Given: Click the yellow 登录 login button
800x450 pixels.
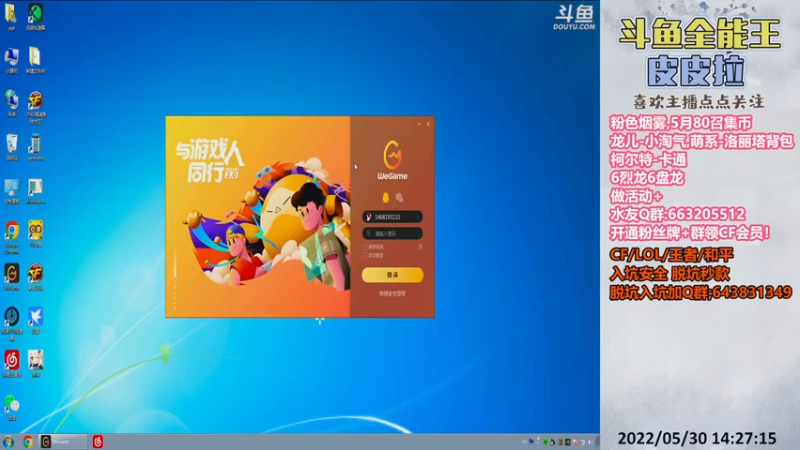Looking at the screenshot, I should [392, 274].
